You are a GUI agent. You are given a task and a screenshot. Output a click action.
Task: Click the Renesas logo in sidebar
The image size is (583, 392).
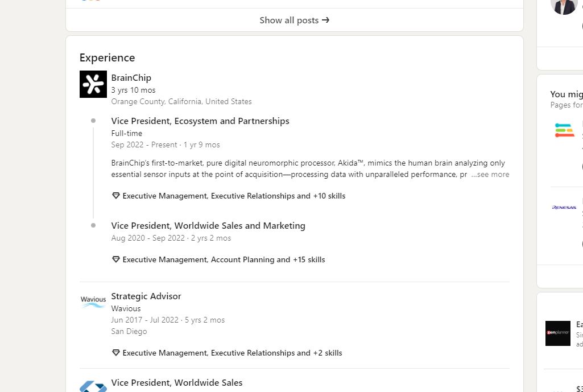564,208
